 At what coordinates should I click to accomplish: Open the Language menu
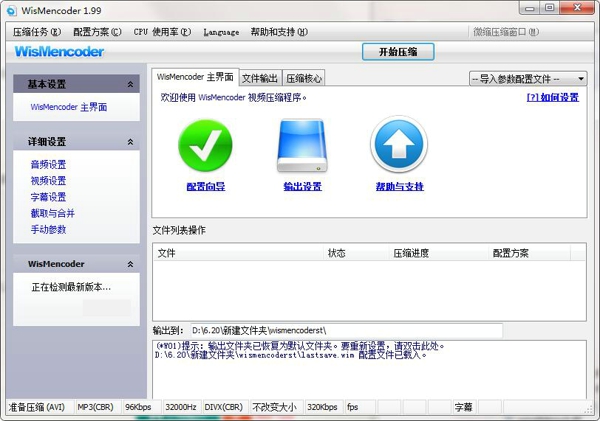(221, 32)
